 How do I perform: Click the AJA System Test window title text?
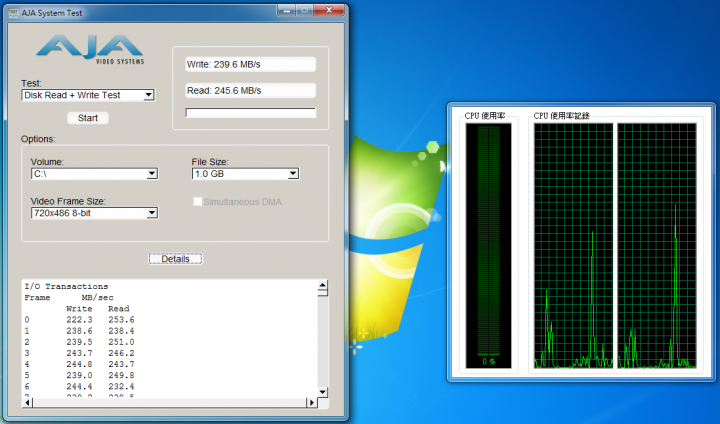52,13
